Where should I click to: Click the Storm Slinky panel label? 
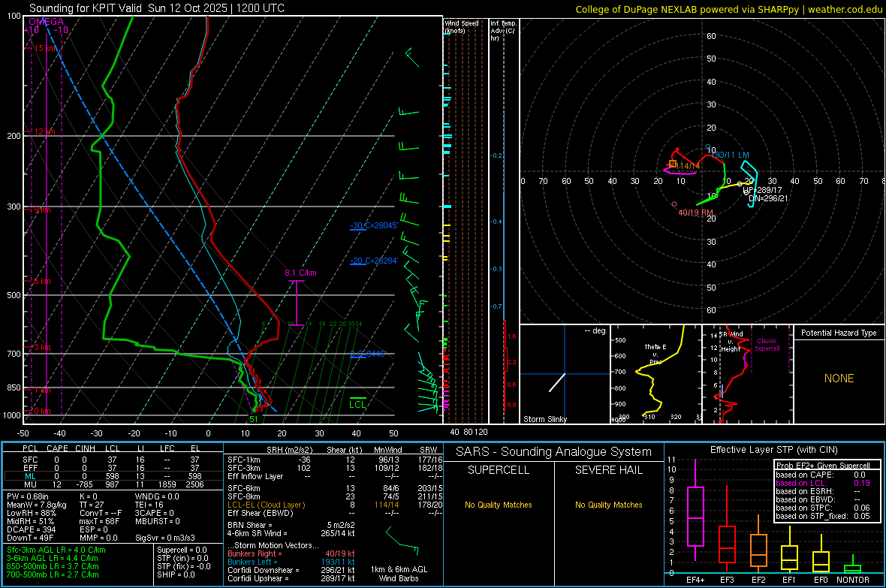(544, 419)
